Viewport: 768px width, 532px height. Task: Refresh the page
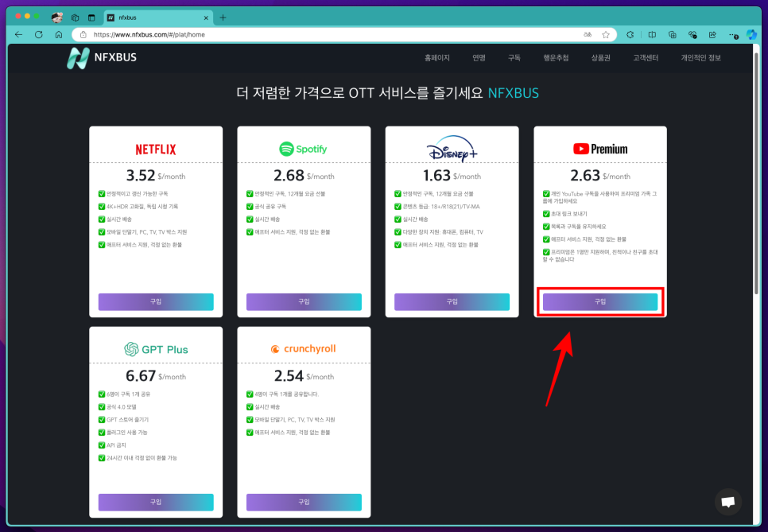point(39,35)
